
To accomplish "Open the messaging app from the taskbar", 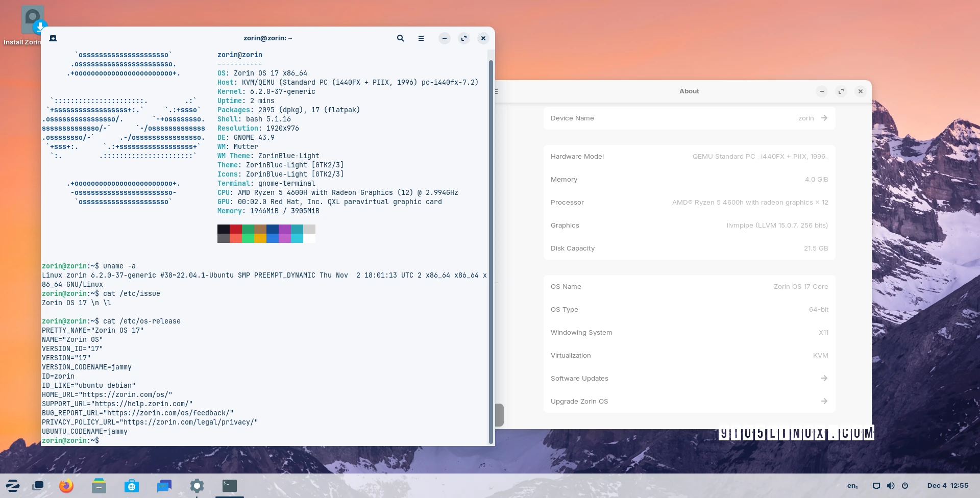I will pos(164,485).
